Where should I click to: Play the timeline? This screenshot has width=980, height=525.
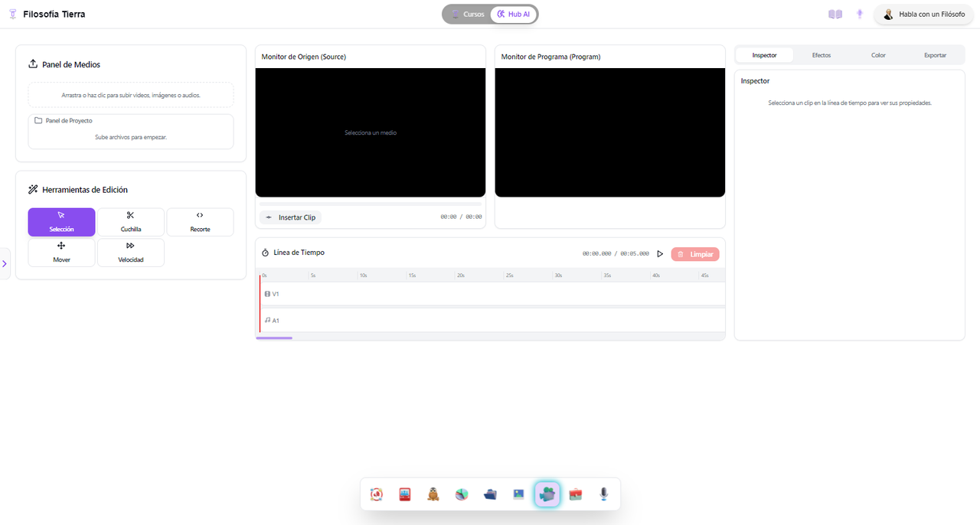[660, 254]
